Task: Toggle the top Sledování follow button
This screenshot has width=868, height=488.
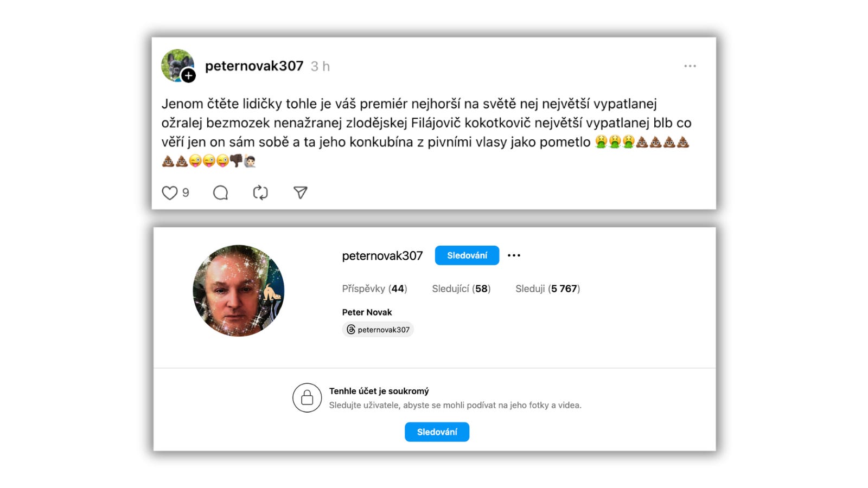Action: (x=467, y=255)
